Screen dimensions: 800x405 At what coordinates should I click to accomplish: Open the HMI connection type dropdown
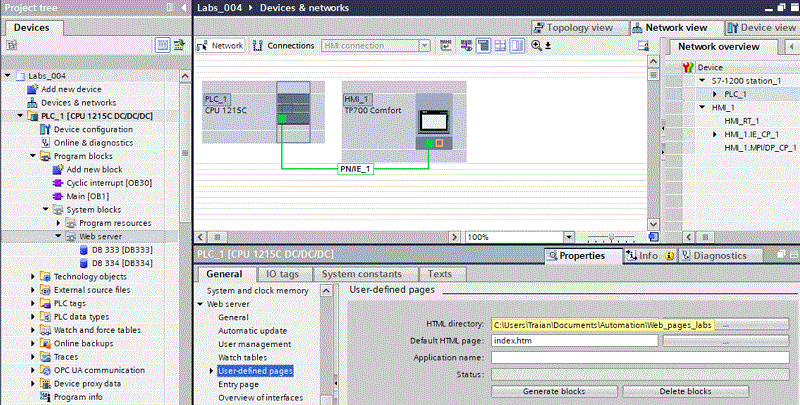pos(426,46)
